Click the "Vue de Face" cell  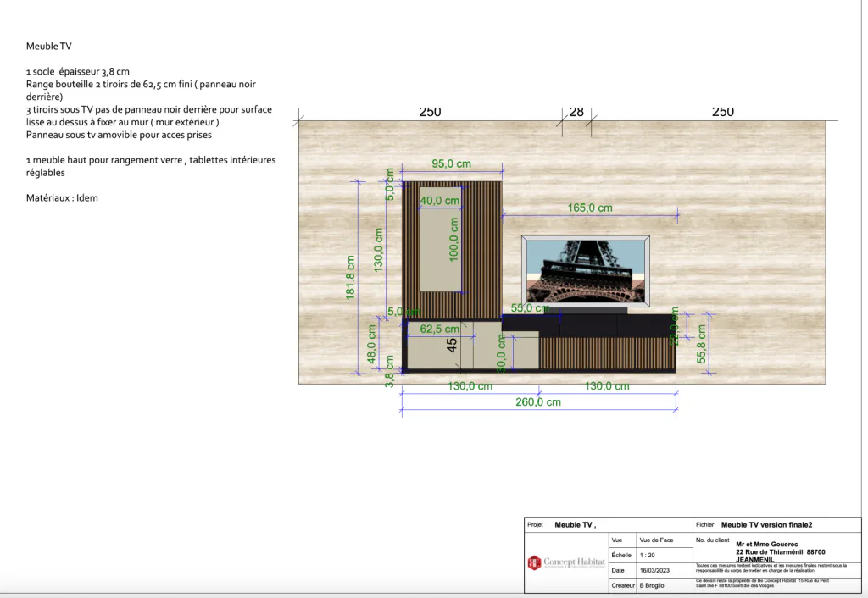(x=657, y=540)
